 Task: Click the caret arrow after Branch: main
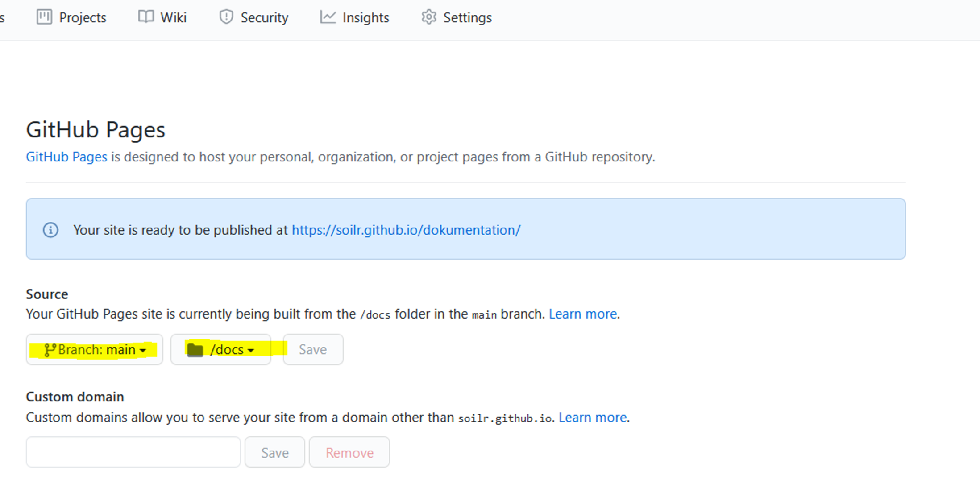click(143, 351)
